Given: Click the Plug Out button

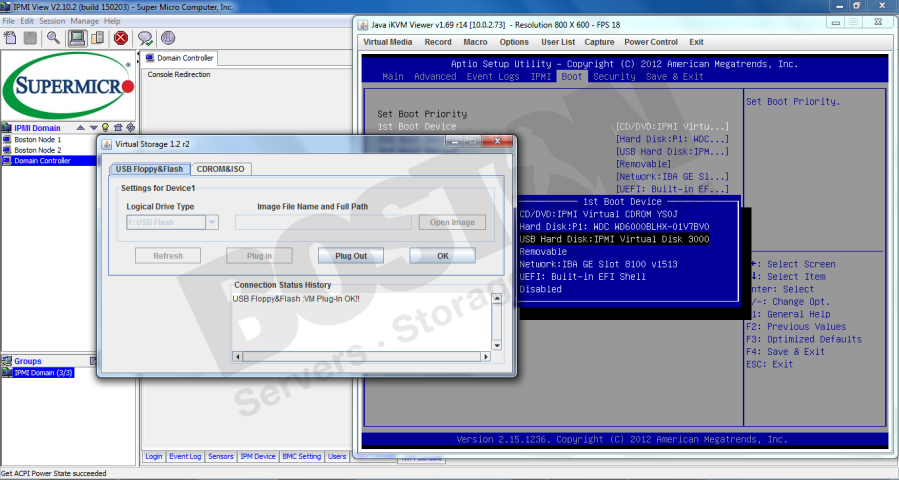Looking at the screenshot, I should tap(351, 256).
